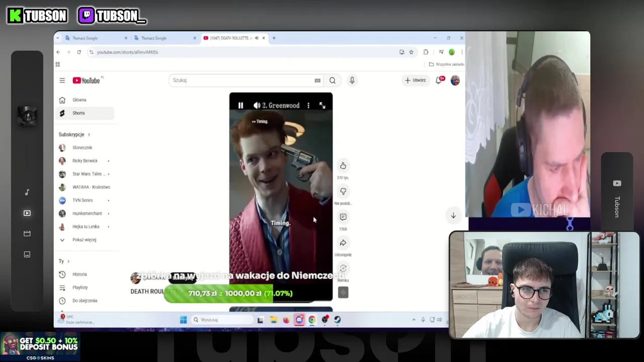Open the YouTube account avatar menu
644x362 pixels.
(x=455, y=80)
